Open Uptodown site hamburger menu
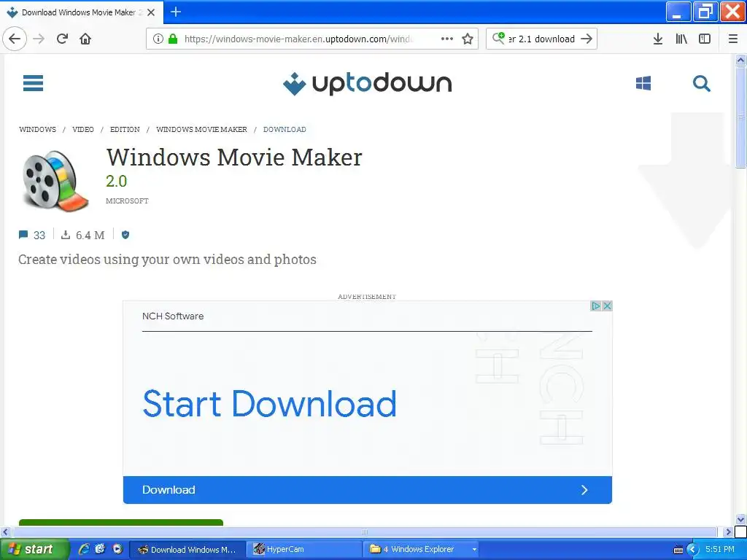This screenshot has height=560, width=747. (33, 83)
